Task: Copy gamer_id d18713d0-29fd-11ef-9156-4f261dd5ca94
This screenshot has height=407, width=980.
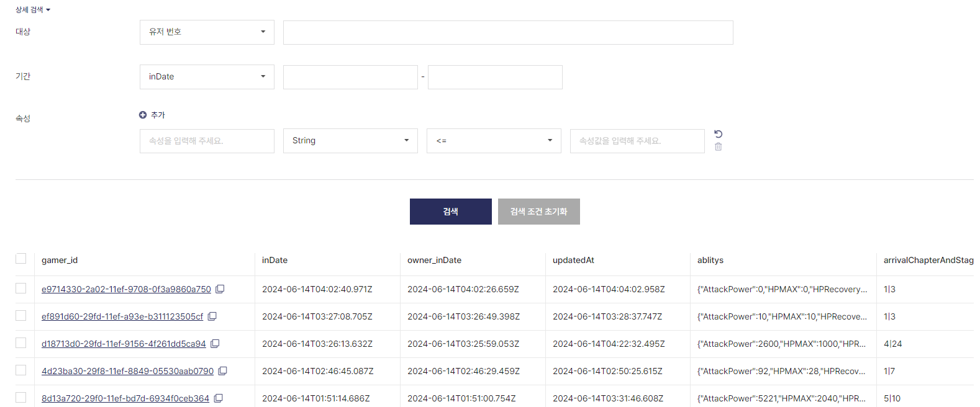Action: (215, 344)
